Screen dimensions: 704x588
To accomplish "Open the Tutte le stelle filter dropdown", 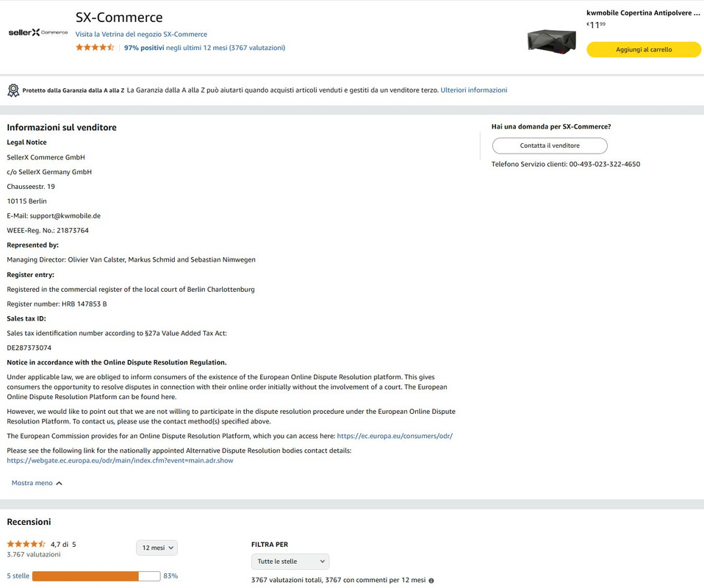I will click(290, 562).
